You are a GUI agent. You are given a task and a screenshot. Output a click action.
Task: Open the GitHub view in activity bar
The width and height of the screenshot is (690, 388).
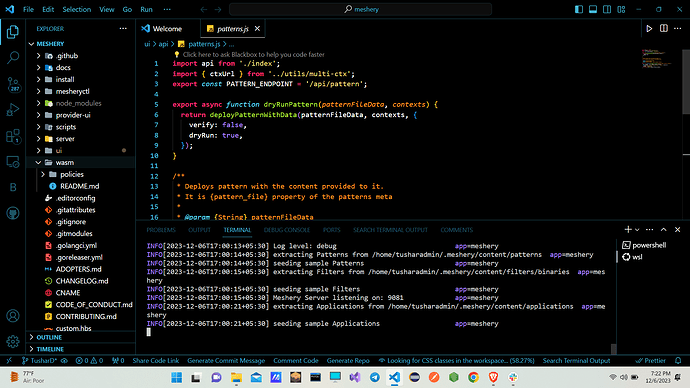(13, 213)
